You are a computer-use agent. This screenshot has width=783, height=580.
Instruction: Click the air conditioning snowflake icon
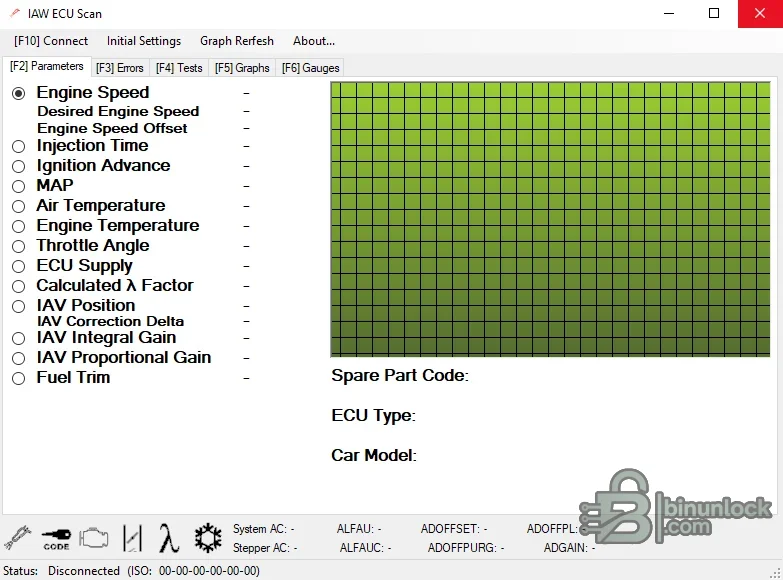click(208, 538)
